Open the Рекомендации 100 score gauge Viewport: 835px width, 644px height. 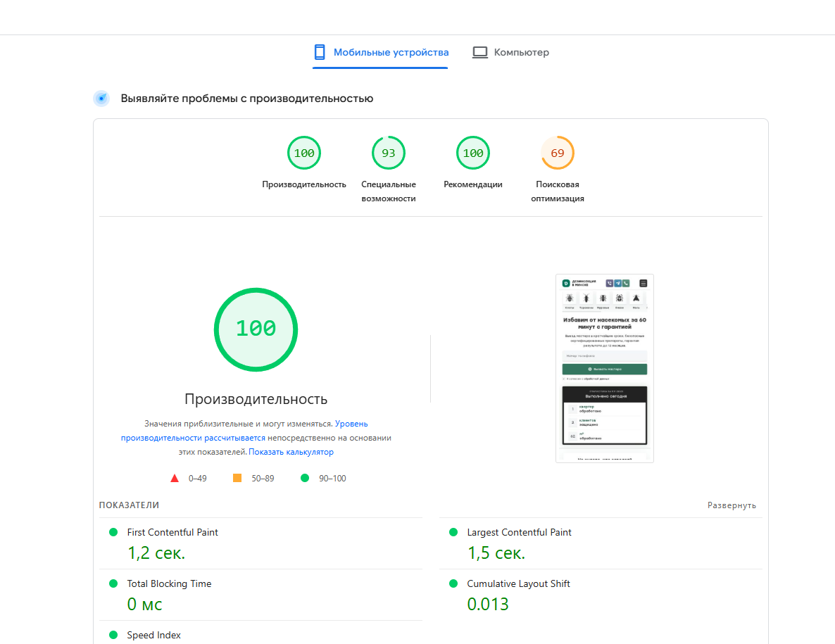(x=473, y=153)
